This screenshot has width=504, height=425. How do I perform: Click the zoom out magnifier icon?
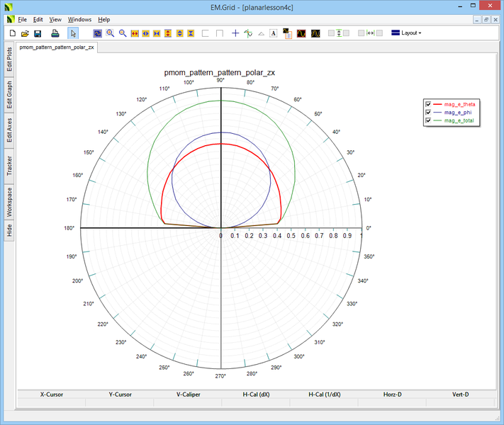[123, 33]
